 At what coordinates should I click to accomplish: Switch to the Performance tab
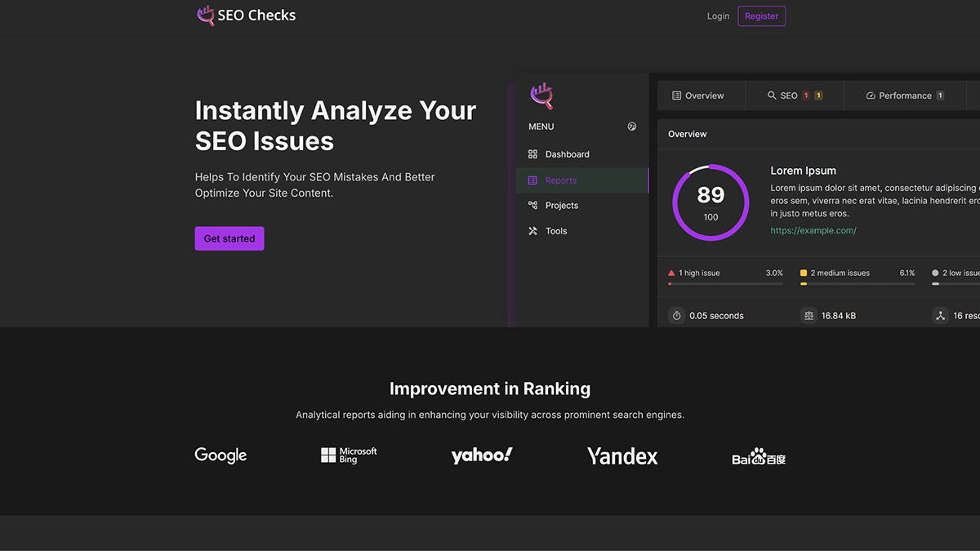tap(904, 96)
